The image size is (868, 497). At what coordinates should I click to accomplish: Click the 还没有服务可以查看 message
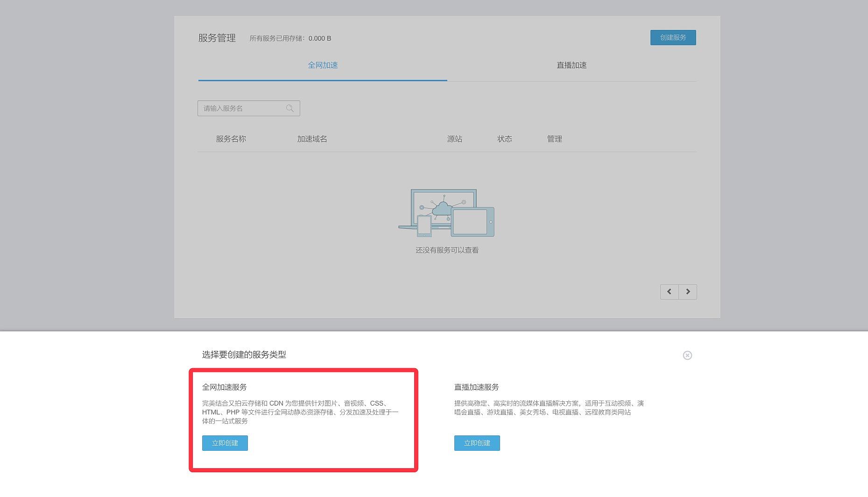tap(447, 250)
